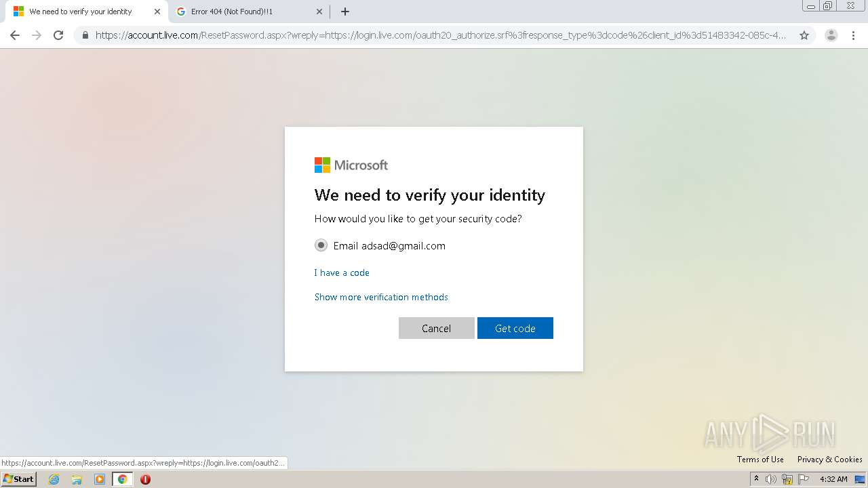Restore the browser window size
868x488 pixels.
pyautogui.click(x=827, y=5)
